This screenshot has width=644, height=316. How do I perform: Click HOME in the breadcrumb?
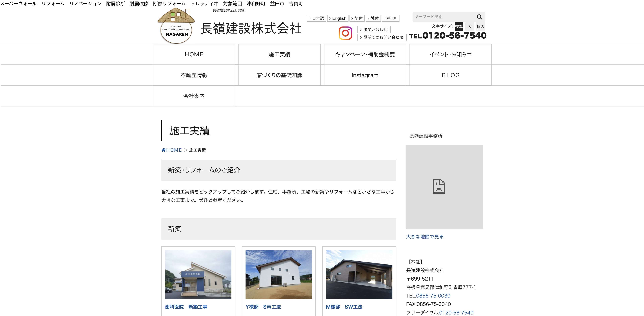coord(174,150)
